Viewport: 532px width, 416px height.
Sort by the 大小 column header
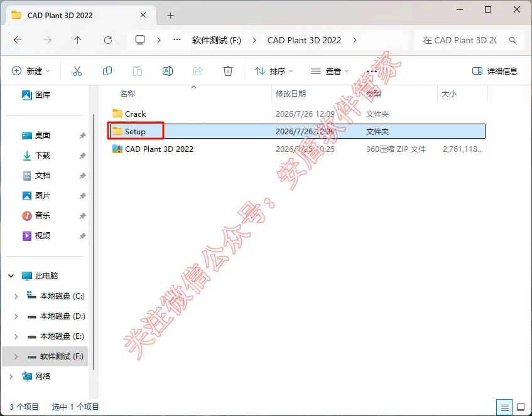(448, 94)
